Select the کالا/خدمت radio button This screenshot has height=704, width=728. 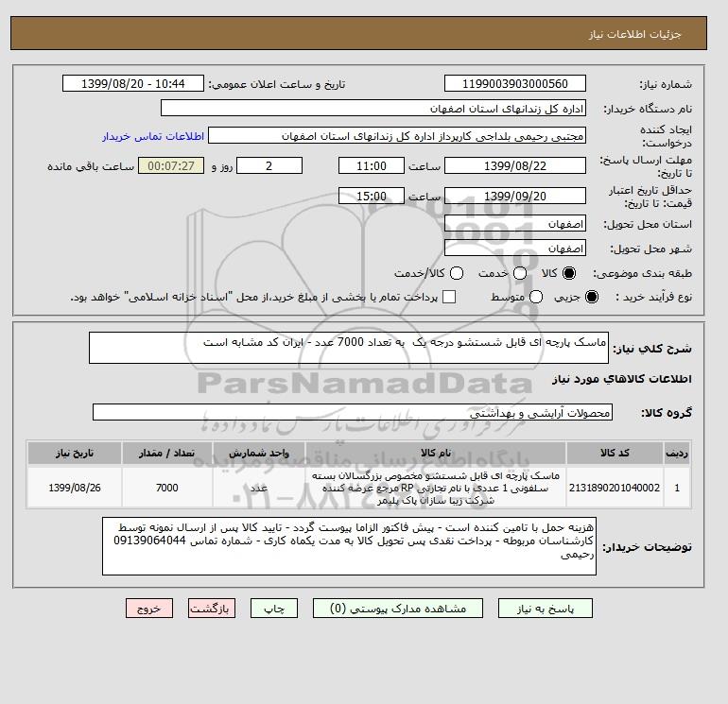click(x=457, y=273)
